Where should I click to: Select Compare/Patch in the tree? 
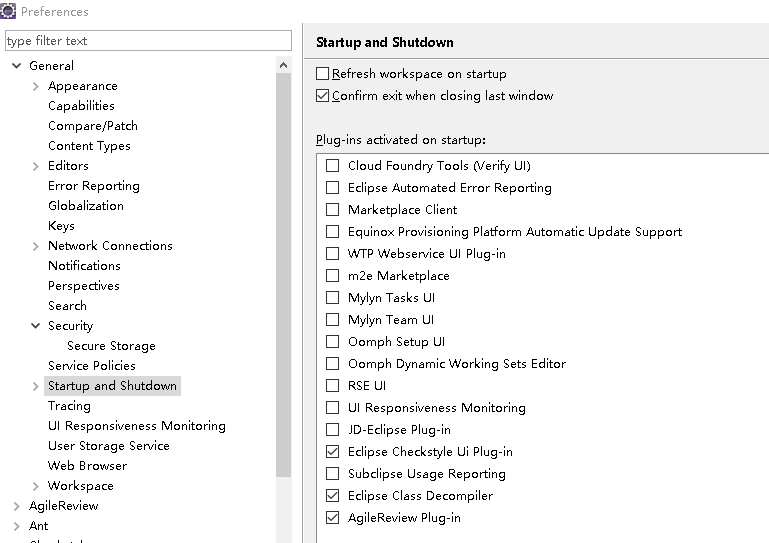click(x=93, y=126)
